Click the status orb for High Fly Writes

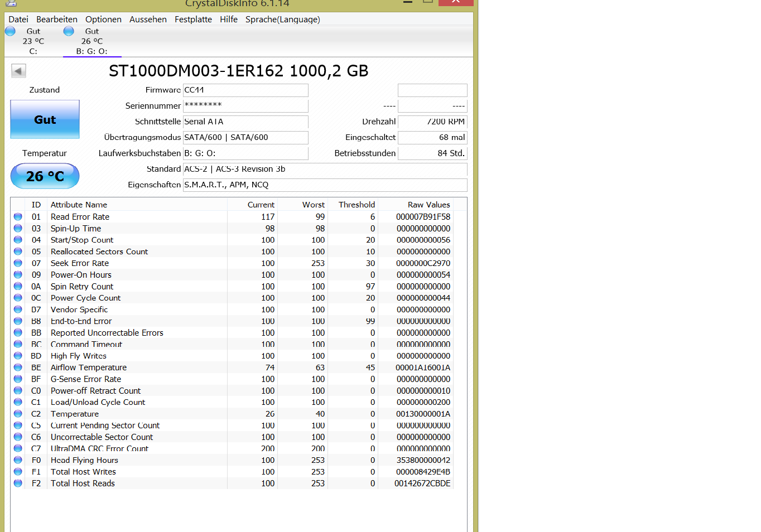(18, 356)
